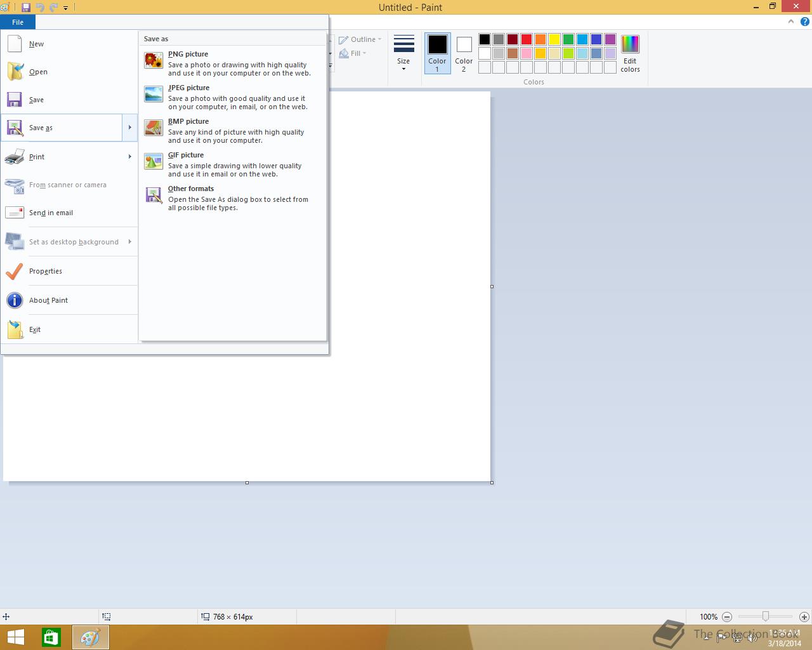812x650 pixels.
Task: Click the BMP picture icon
Action: pyautogui.click(x=154, y=128)
